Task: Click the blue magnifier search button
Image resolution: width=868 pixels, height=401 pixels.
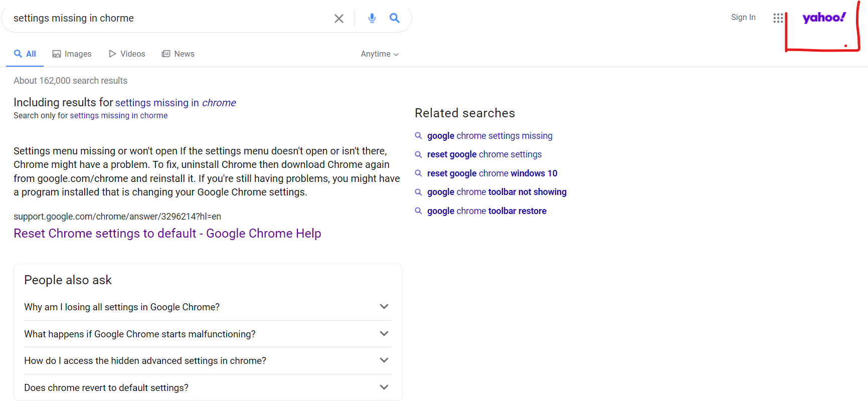Action: [x=395, y=19]
